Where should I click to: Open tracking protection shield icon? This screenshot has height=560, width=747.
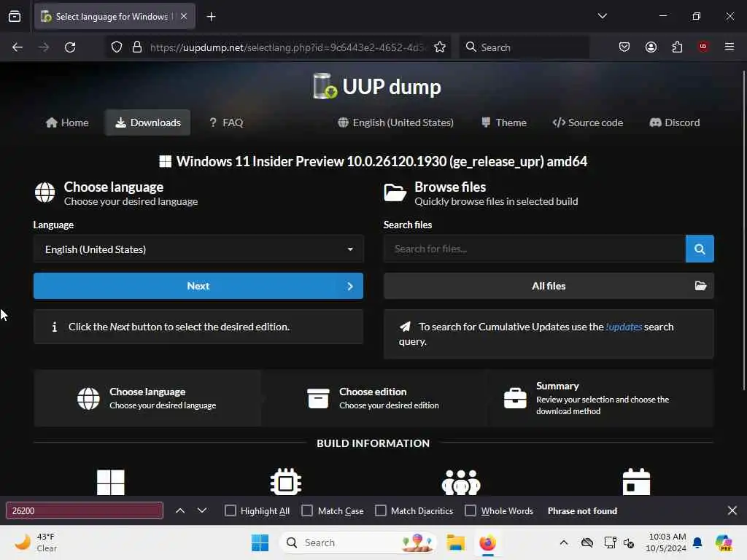point(117,47)
